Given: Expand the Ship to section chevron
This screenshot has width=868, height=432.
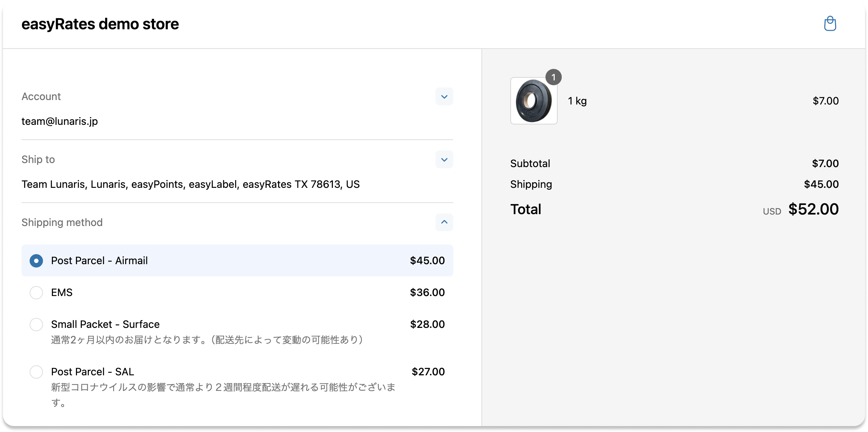Looking at the screenshot, I should coord(444,159).
